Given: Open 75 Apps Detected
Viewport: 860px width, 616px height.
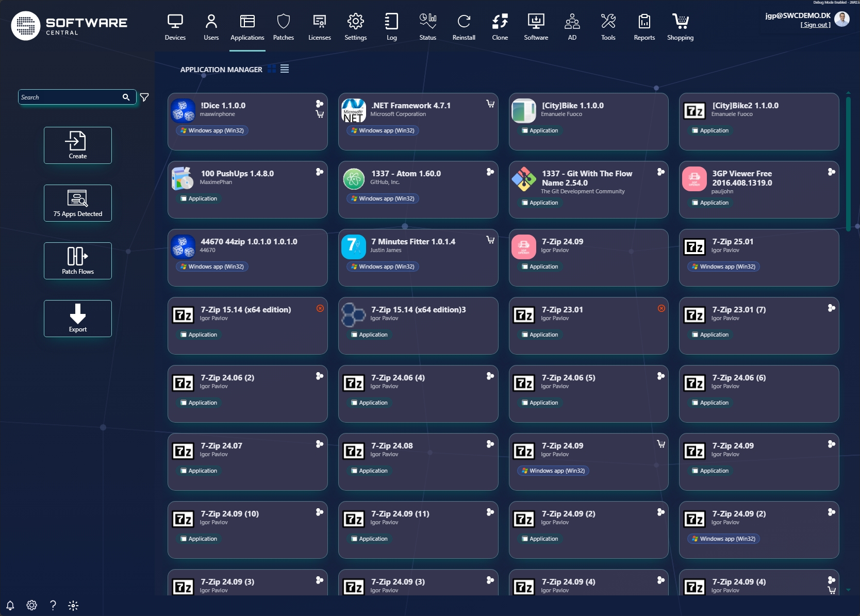Looking at the screenshot, I should click(78, 203).
